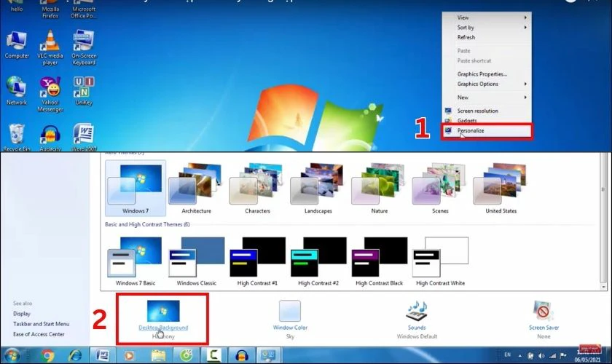Screen dimensions: 612x364
Task: Apply the Windows 7 Aero theme
Action: [x=136, y=188]
